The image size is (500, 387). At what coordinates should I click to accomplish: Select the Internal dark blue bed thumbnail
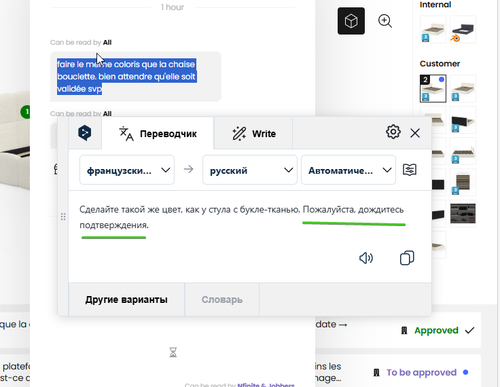pos(463,30)
